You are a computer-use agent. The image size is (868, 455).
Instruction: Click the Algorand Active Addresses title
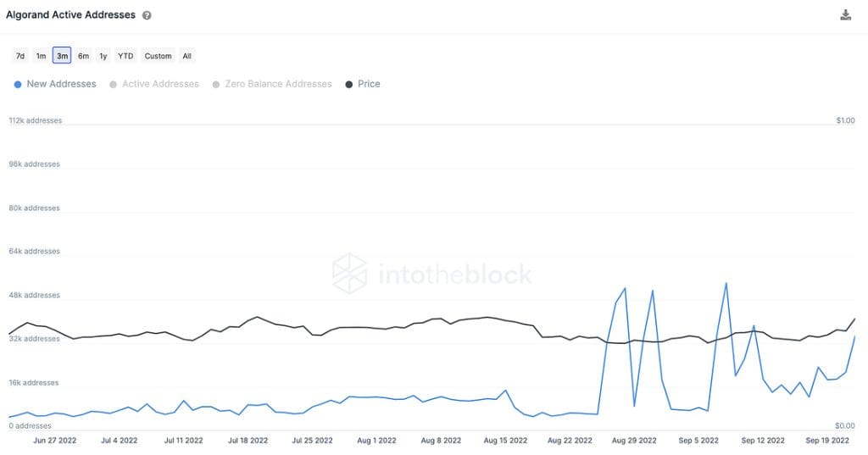[x=71, y=15]
